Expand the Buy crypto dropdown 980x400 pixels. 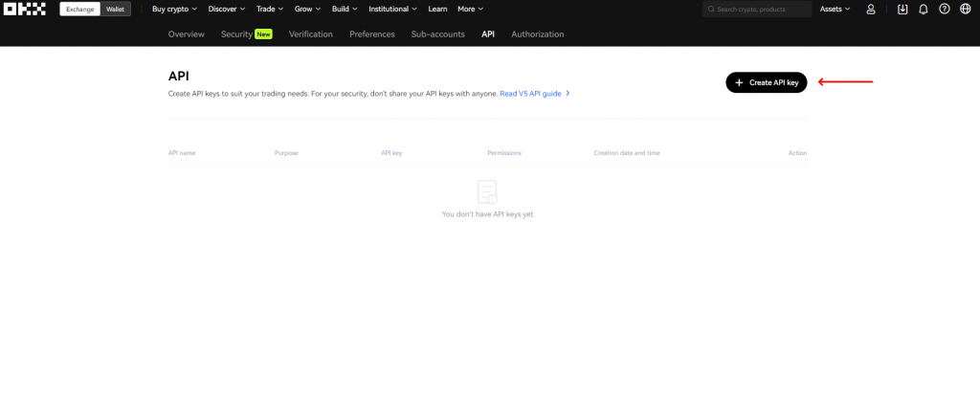tap(174, 10)
